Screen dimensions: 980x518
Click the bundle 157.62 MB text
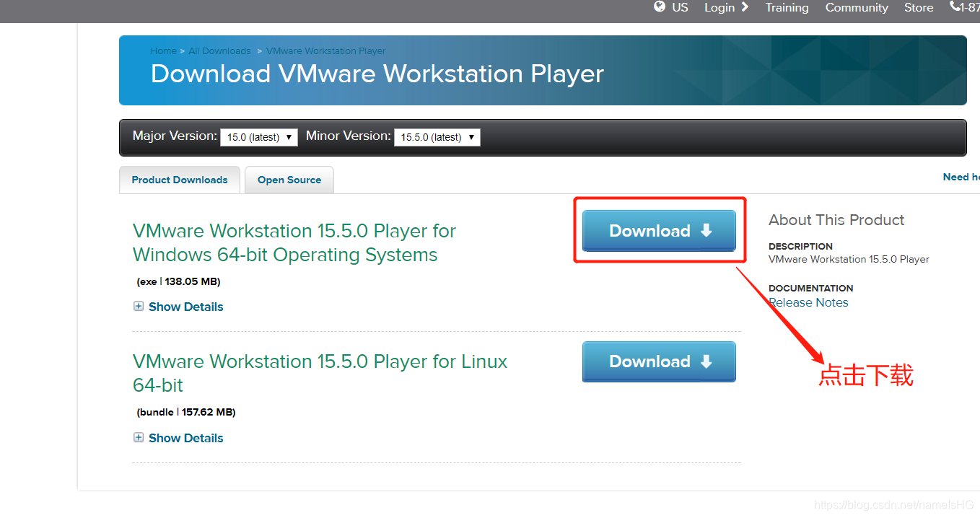pos(186,412)
